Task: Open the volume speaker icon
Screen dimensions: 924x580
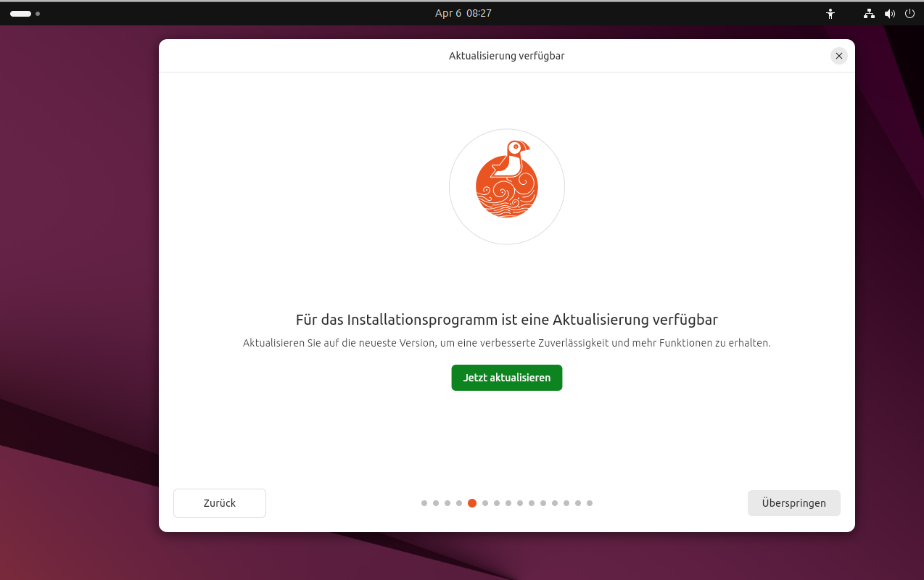Action: click(x=890, y=13)
